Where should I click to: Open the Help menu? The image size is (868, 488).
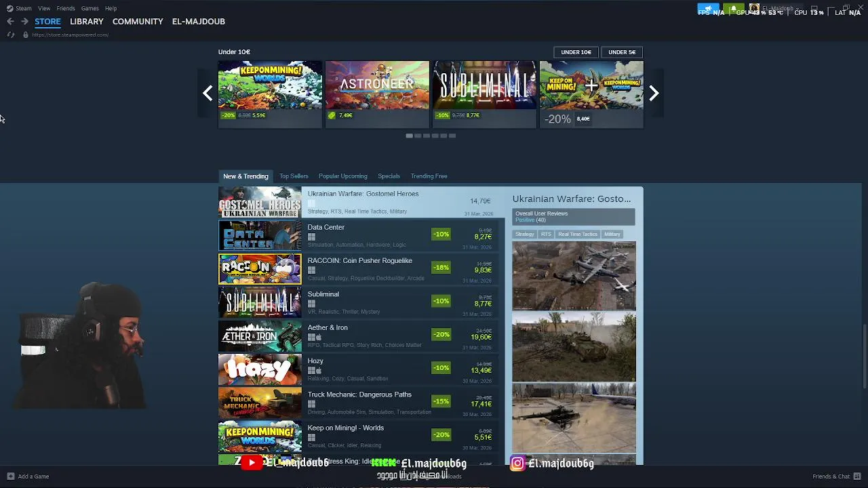point(111,8)
